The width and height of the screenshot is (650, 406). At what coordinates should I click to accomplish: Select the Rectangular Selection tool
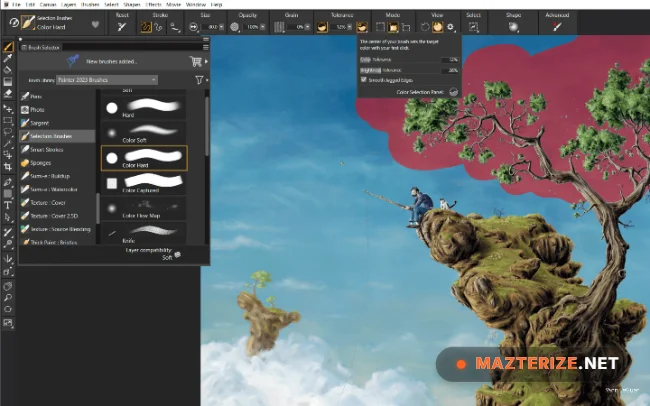click(8, 121)
